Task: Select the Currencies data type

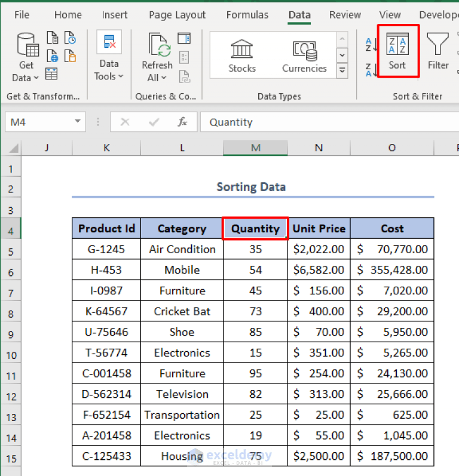Action: coord(304,56)
